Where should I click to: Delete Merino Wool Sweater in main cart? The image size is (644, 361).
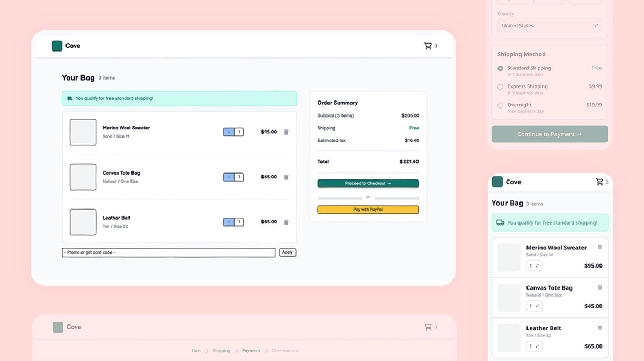pyautogui.click(x=286, y=132)
